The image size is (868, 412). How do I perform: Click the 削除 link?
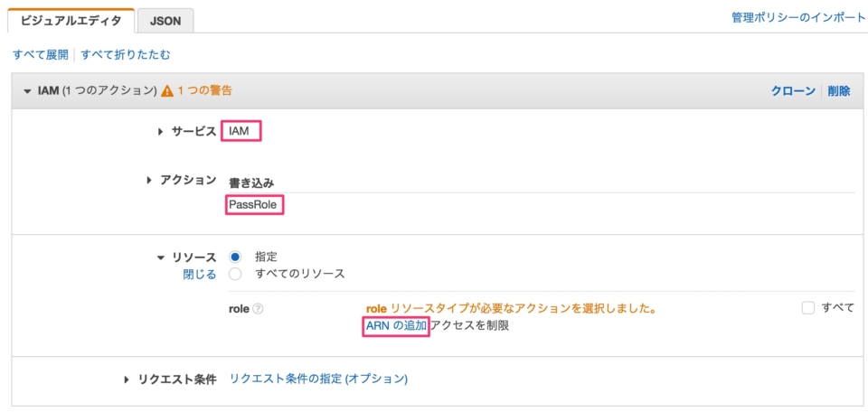coord(839,91)
